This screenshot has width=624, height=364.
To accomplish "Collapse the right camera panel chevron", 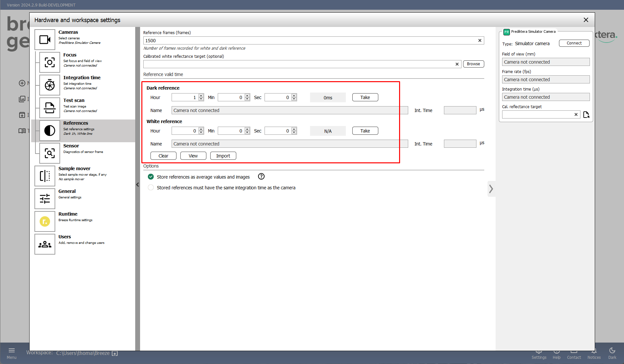I will pyautogui.click(x=491, y=189).
